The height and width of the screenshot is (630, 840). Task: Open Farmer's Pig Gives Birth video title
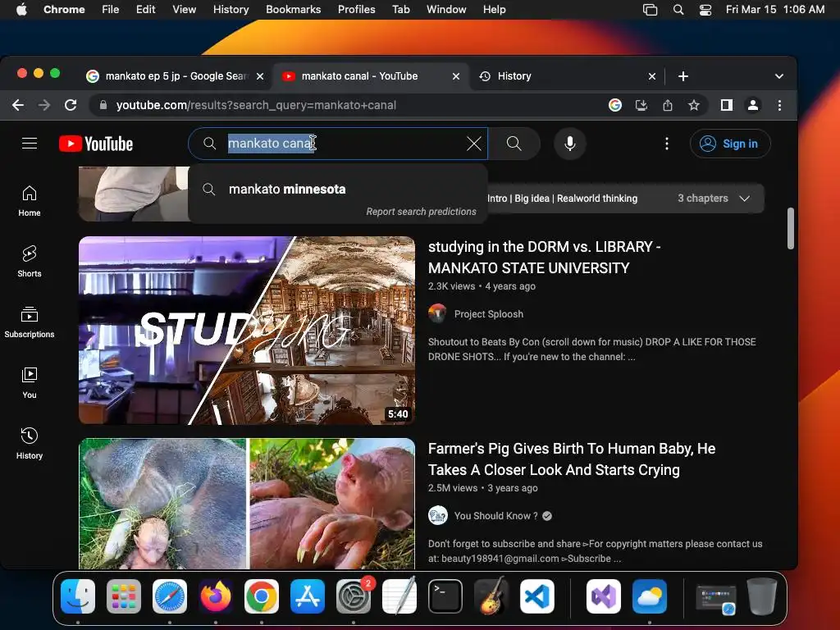click(572, 459)
